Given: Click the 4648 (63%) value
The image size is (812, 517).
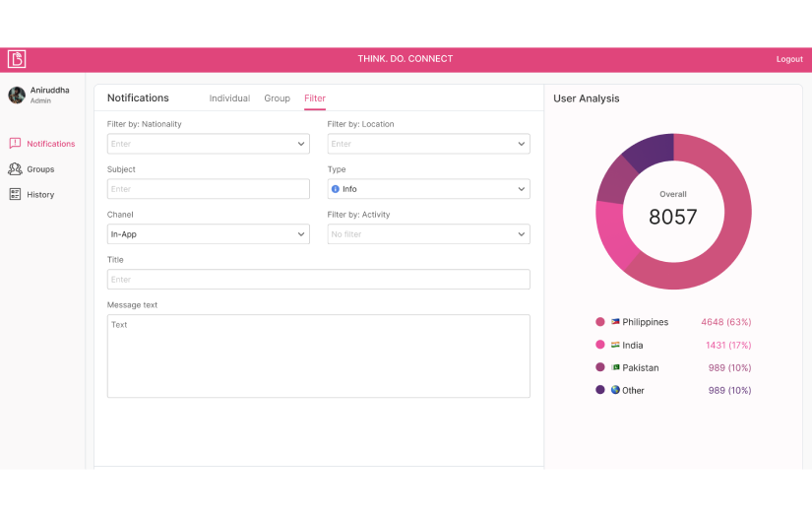Looking at the screenshot, I should (726, 322).
